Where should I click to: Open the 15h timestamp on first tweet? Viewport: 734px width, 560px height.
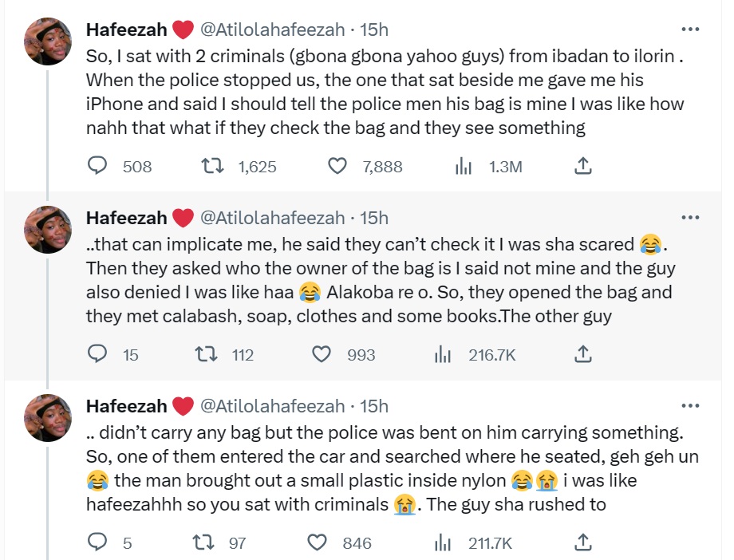click(374, 30)
